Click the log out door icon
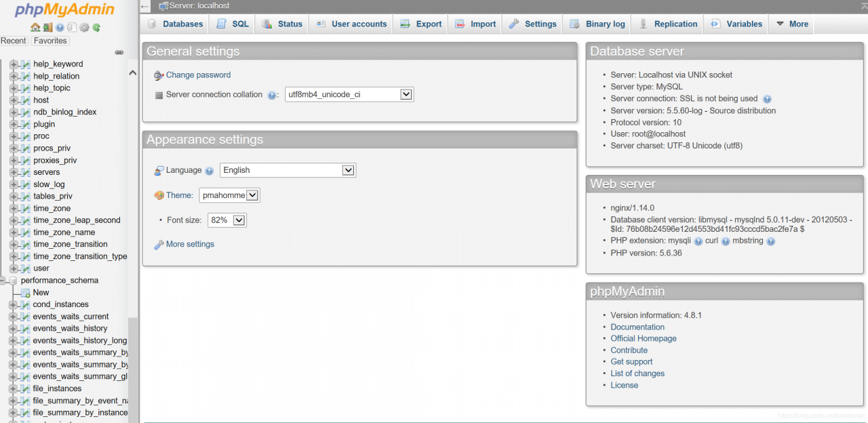This screenshot has width=868, height=423. tap(47, 28)
